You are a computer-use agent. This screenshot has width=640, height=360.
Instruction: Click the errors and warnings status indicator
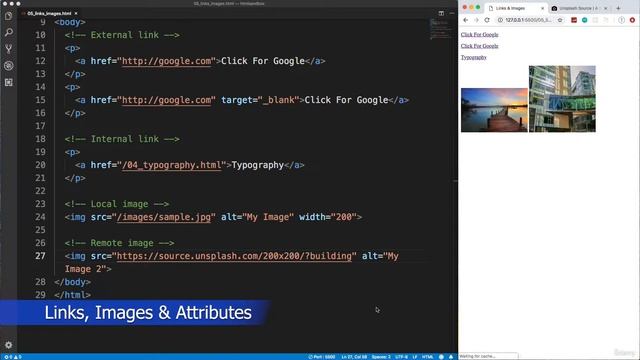pyautogui.click(x=12, y=357)
